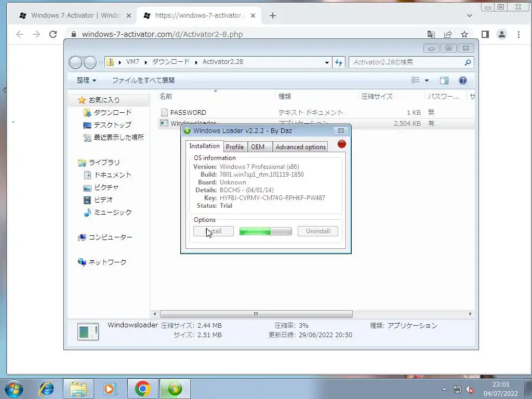The height and width of the screenshot is (399, 532).
Task: Open Explorer help icon
Action: tap(463, 81)
